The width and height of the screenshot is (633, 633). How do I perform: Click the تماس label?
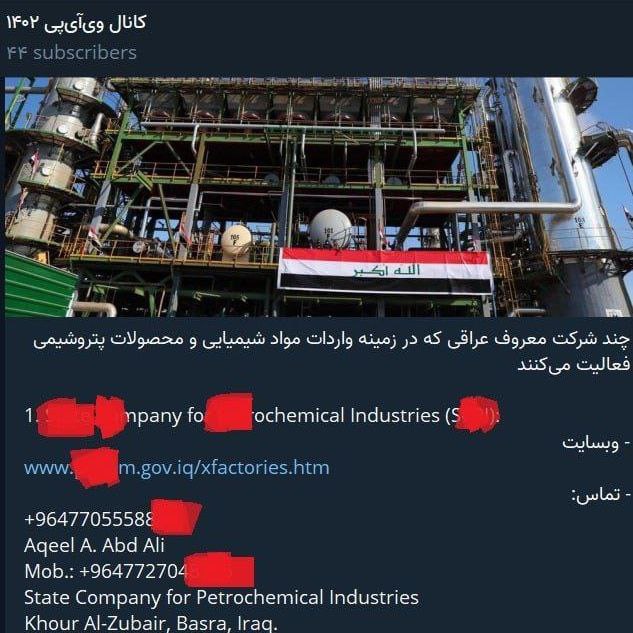601,494
